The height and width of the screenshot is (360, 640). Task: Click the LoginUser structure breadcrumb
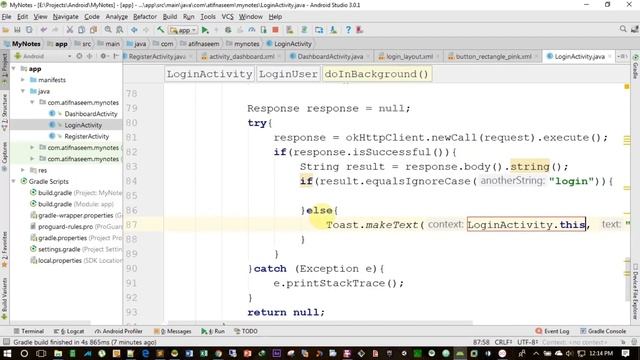288,74
